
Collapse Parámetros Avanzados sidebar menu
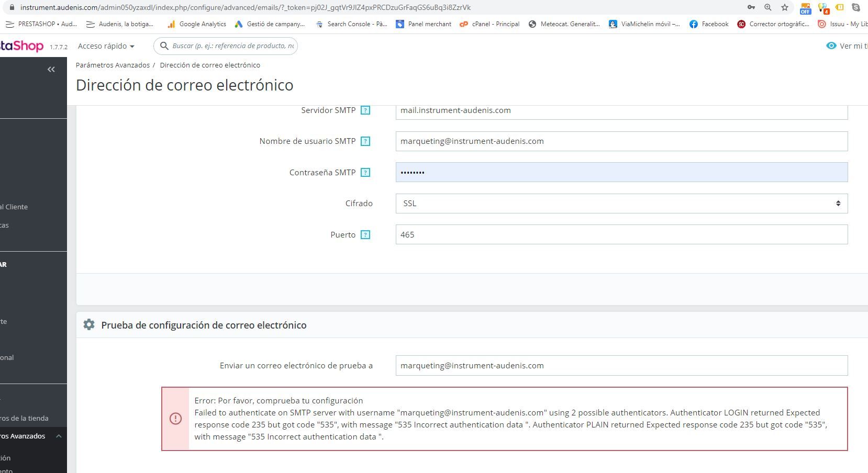click(59, 436)
